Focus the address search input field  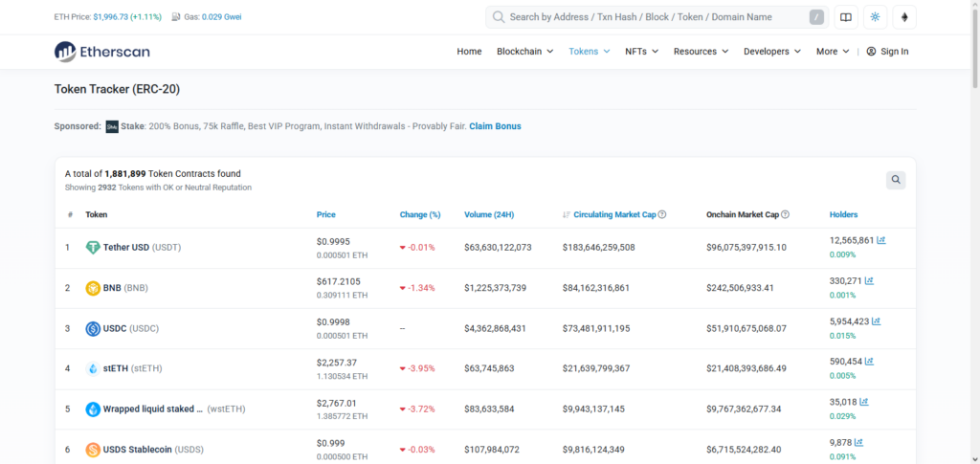click(657, 17)
